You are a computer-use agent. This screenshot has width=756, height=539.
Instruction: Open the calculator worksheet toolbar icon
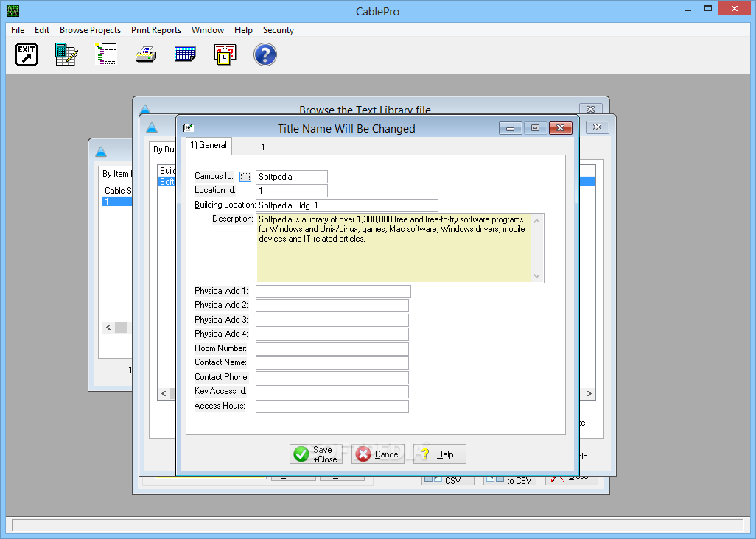pyautogui.click(x=66, y=54)
